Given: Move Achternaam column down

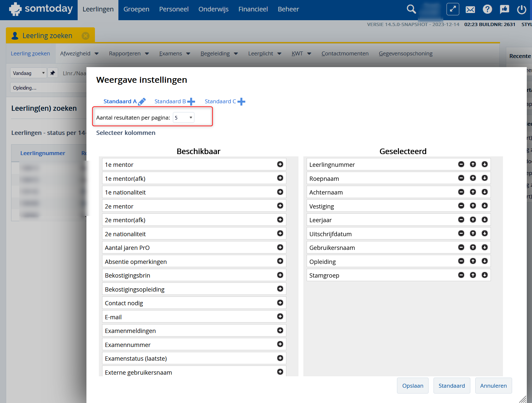Looking at the screenshot, I should tap(485, 192).
